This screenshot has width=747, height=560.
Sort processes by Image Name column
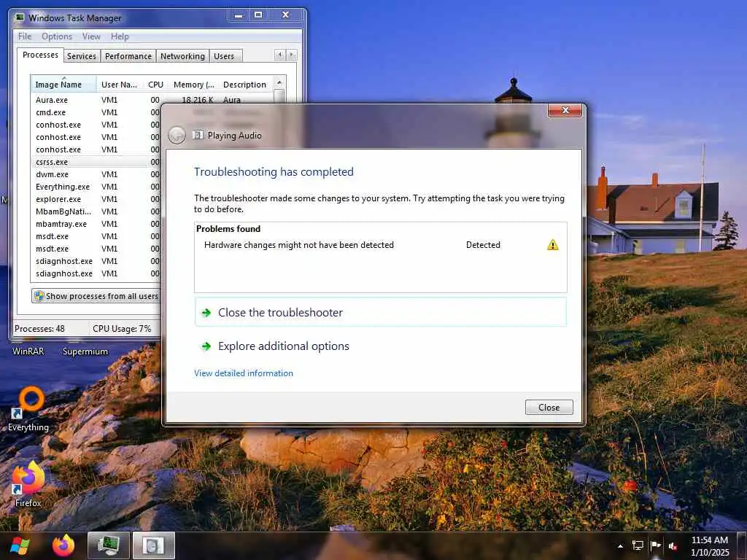pyautogui.click(x=64, y=85)
